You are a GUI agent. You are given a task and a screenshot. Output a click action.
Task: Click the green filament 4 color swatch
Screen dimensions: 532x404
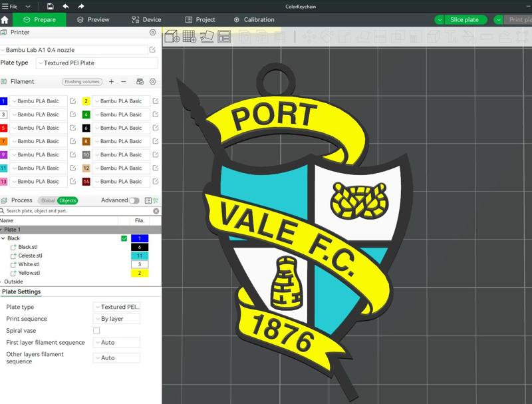(86, 114)
